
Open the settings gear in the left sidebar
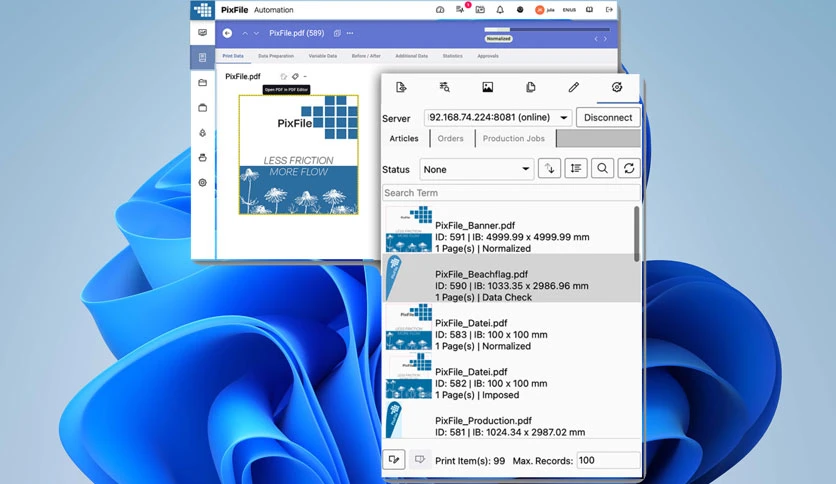pyautogui.click(x=203, y=182)
